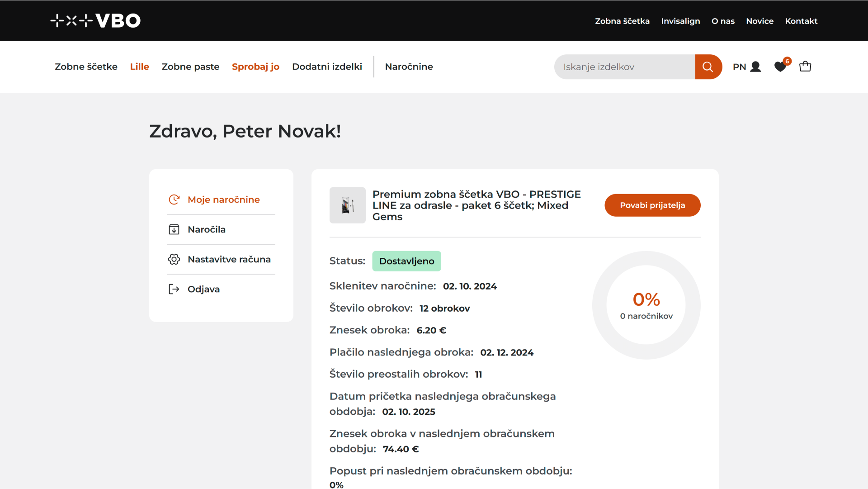Open wishlist heart icon with badge
The height and width of the screenshot is (489, 868).
tap(780, 67)
